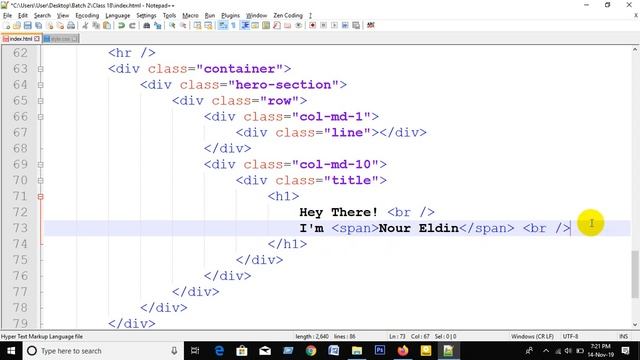Collapse the title div fold on line 70
The height and width of the screenshot is (360, 640).
click(x=40, y=180)
